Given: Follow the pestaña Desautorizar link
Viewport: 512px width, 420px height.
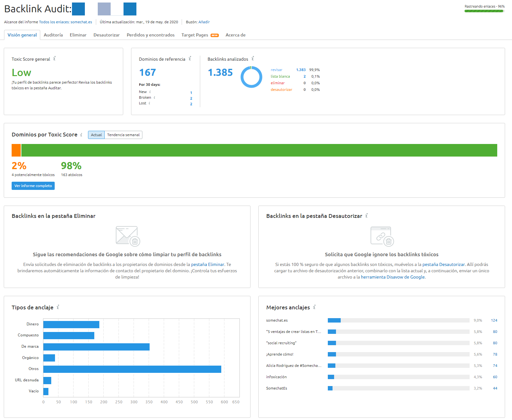Looking at the screenshot, I should point(443,264).
